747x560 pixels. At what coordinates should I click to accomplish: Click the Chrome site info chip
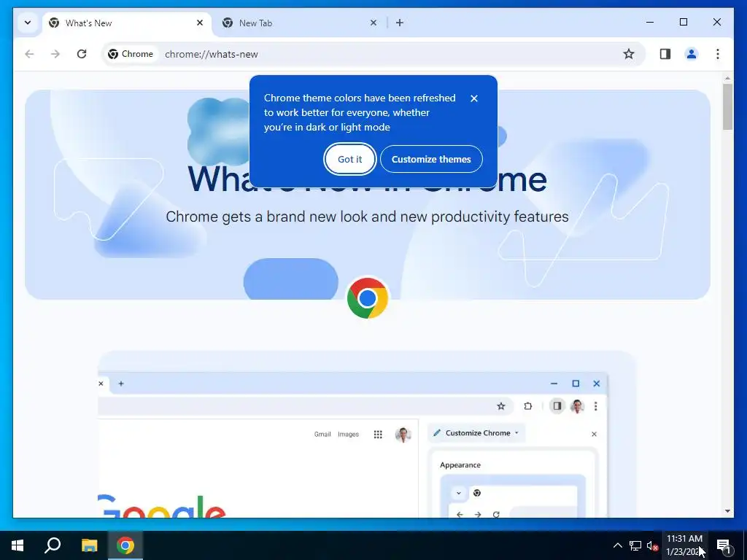(x=131, y=54)
